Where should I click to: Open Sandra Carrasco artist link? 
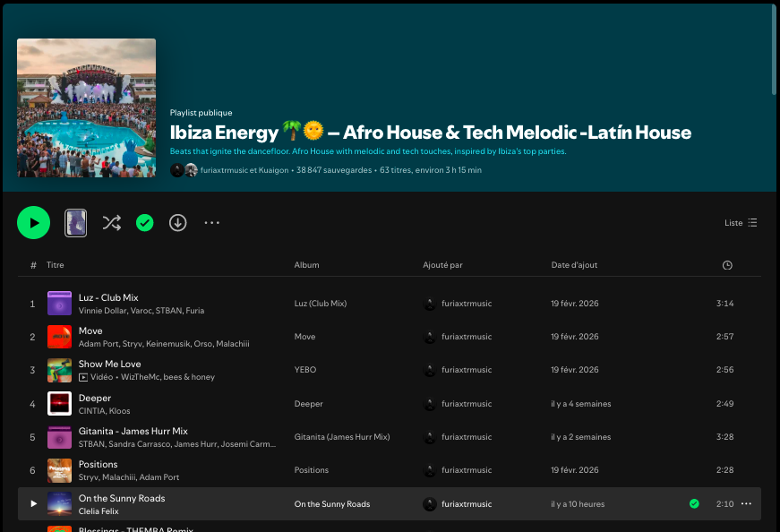point(139,444)
